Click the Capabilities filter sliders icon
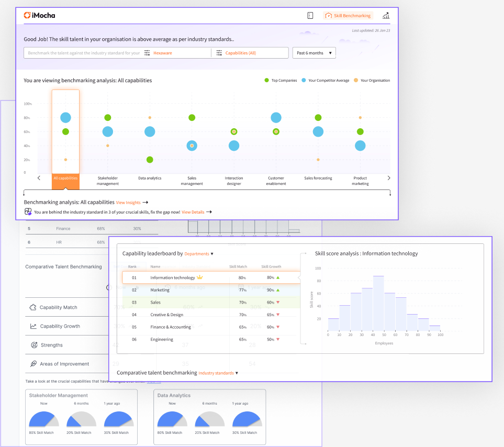 (219, 53)
